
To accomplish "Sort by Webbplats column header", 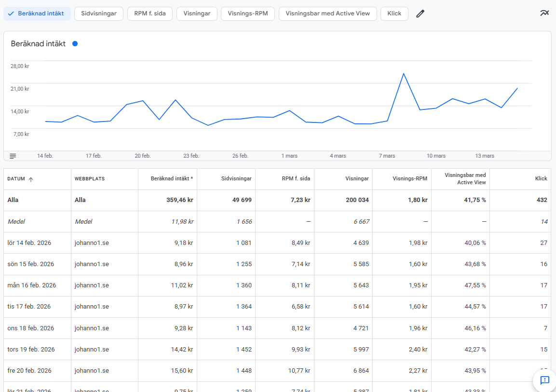I will tap(90, 179).
